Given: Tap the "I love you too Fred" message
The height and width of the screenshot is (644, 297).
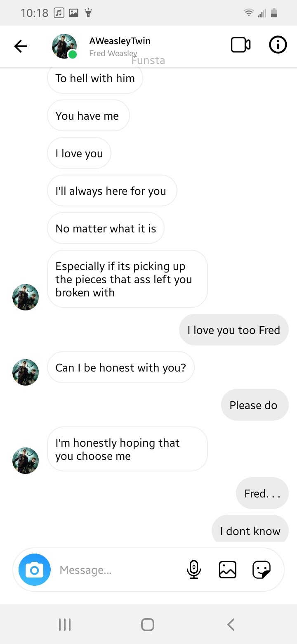Looking at the screenshot, I should [x=233, y=330].
